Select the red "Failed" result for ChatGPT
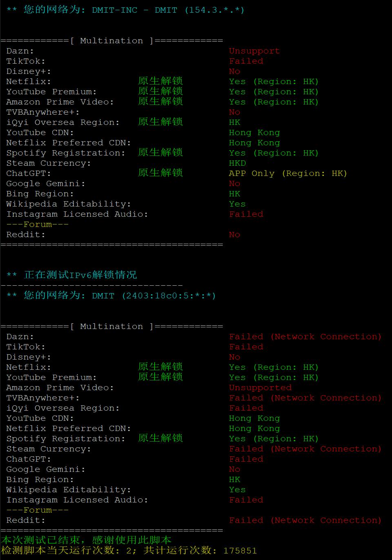This screenshot has height=560, width=392. tap(246, 459)
